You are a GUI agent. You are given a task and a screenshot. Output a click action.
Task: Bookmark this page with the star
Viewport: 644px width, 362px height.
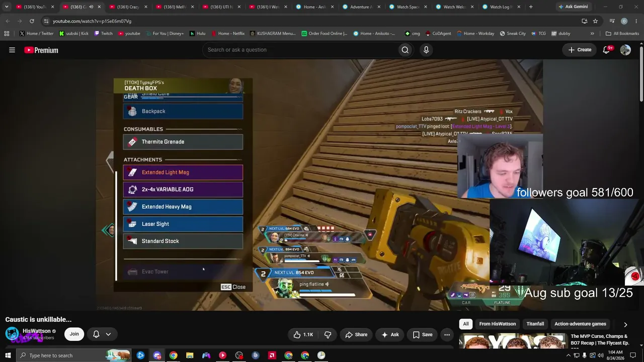pyautogui.click(x=595, y=21)
